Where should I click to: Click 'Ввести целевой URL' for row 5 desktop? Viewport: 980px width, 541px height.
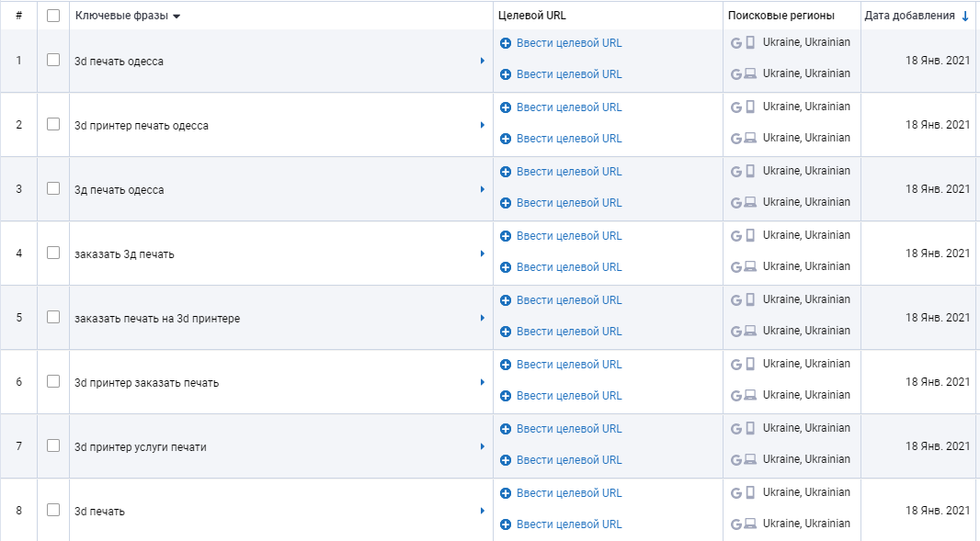(x=569, y=332)
